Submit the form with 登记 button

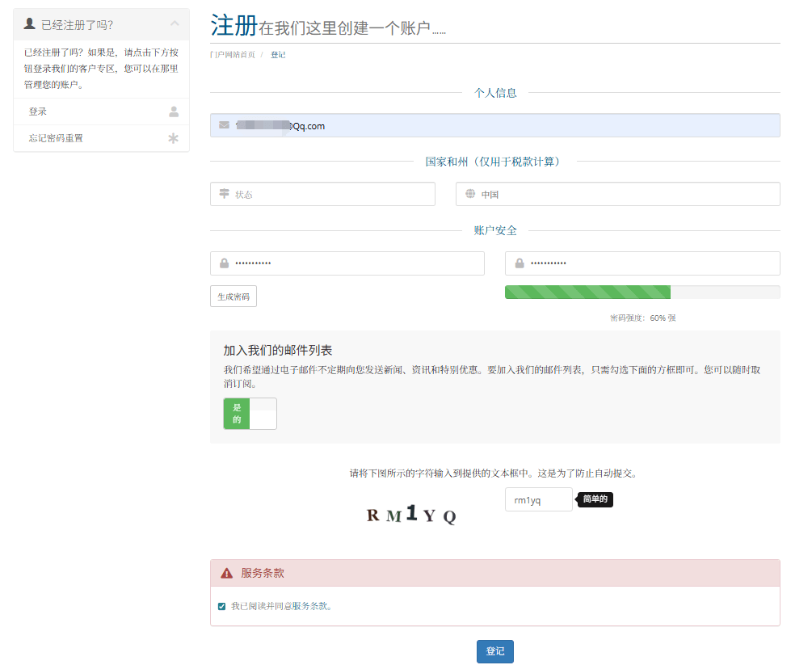click(x=494, y=651)
